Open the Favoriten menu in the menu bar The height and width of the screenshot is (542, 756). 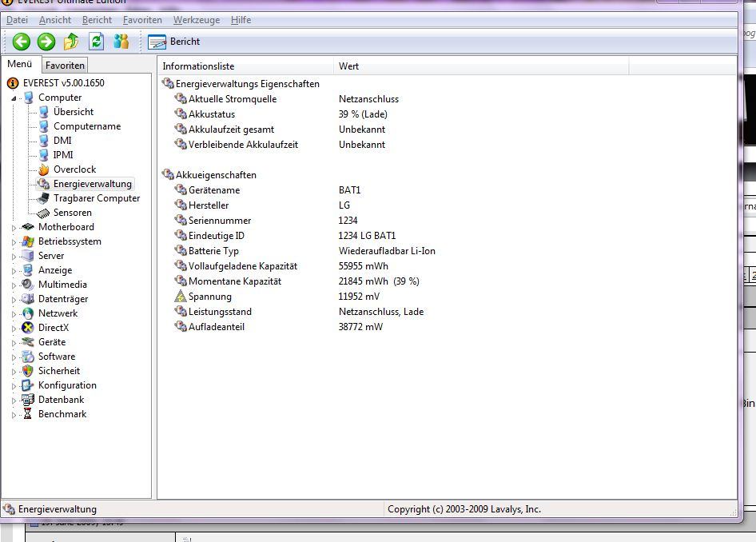142,20
